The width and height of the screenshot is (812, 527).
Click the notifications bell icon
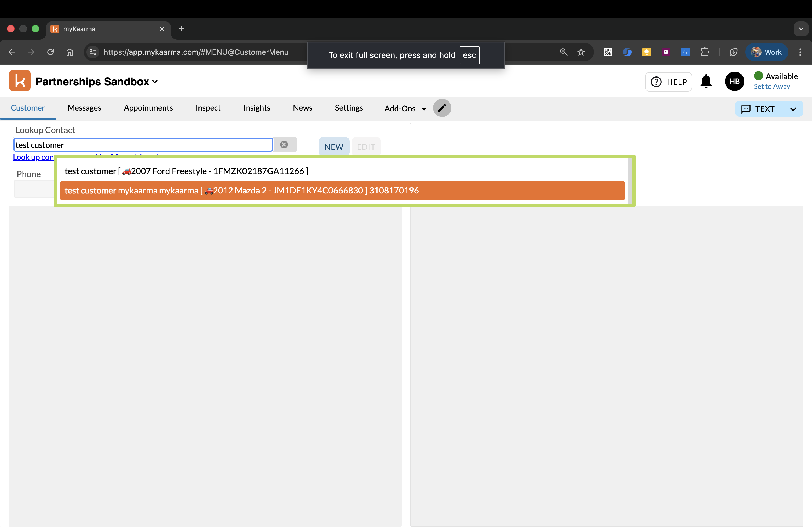pos(706,82)
